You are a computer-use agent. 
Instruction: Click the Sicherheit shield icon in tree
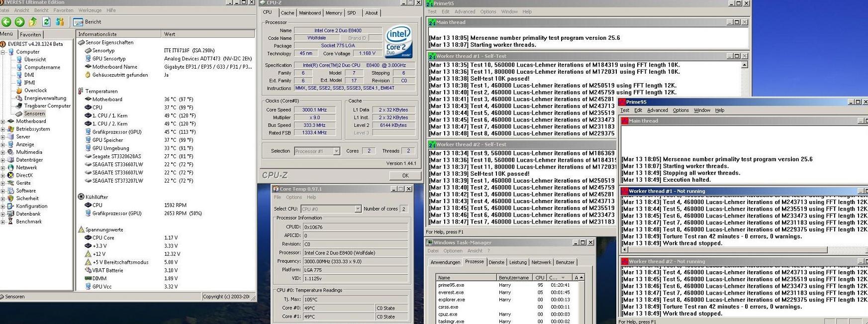coord(10,198)
